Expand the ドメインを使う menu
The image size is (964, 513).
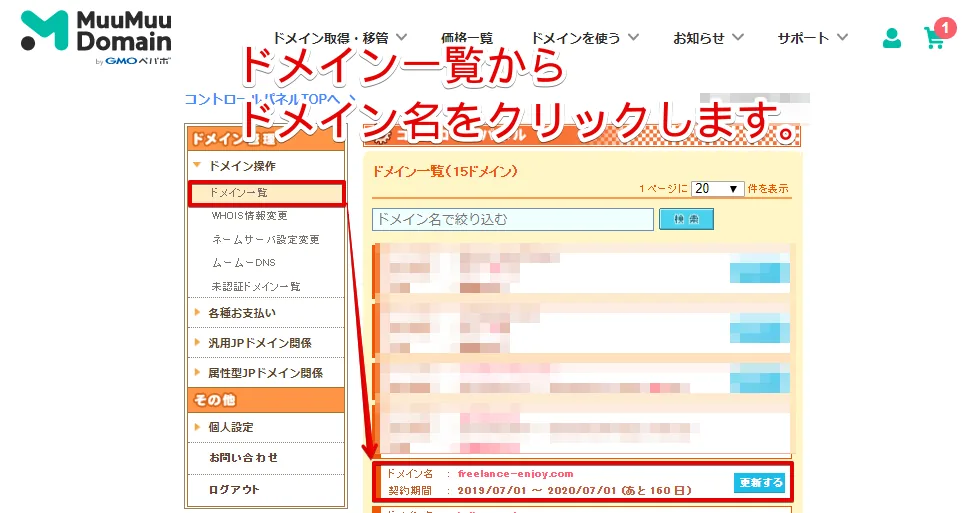click(585, 38)
